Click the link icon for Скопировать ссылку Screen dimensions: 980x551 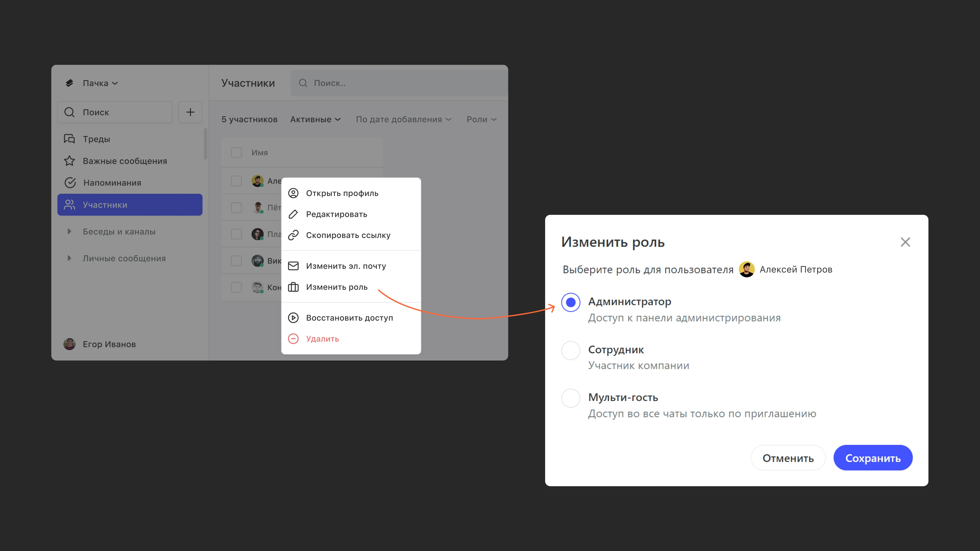pos(293,235)
